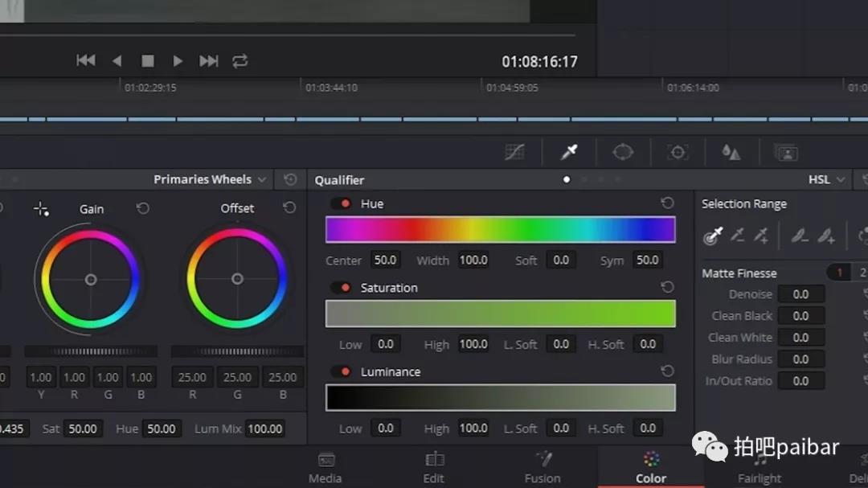Click the Gain white point picker crosshair

[41, 209]
